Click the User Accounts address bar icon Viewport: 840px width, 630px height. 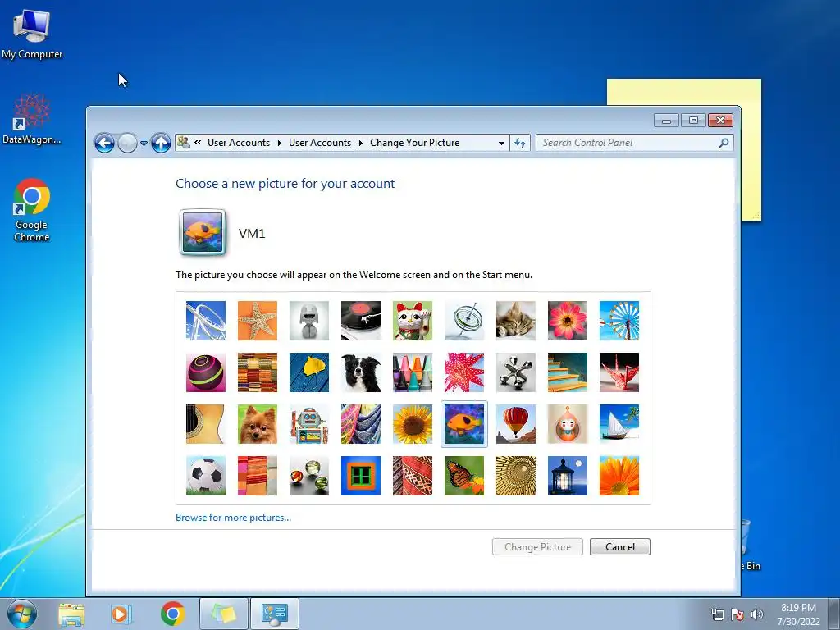click(184, 143)
